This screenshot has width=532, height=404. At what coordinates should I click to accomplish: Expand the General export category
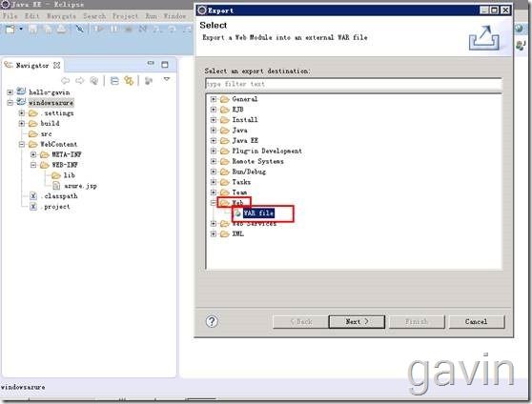214,99
